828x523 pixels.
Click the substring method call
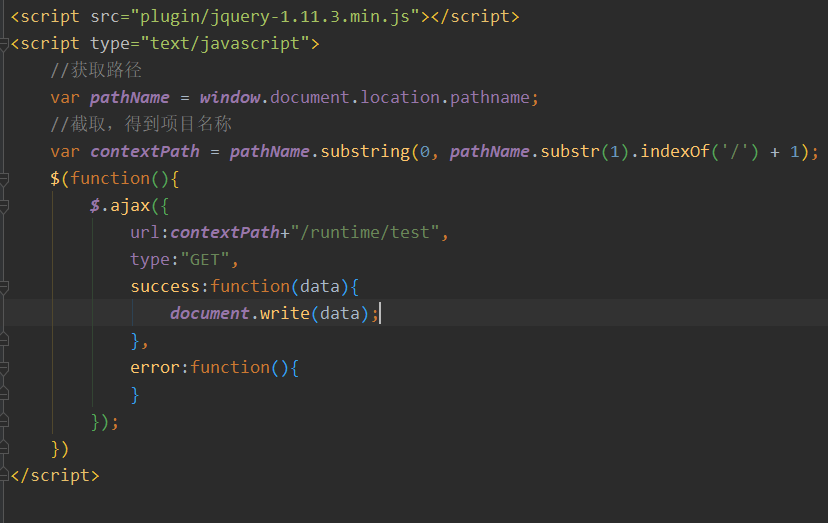365,152
